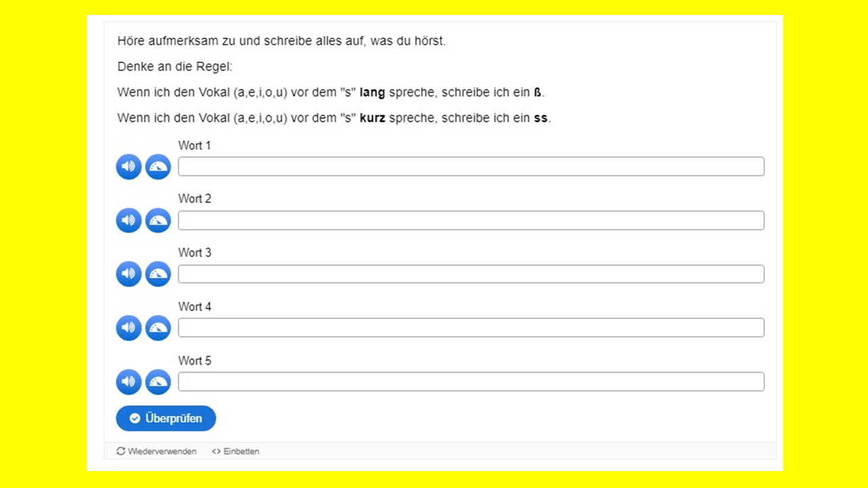Viewport: 868px width, 488px height.
Task: Activate the Wort 5 input field
Action: [471, 382]
